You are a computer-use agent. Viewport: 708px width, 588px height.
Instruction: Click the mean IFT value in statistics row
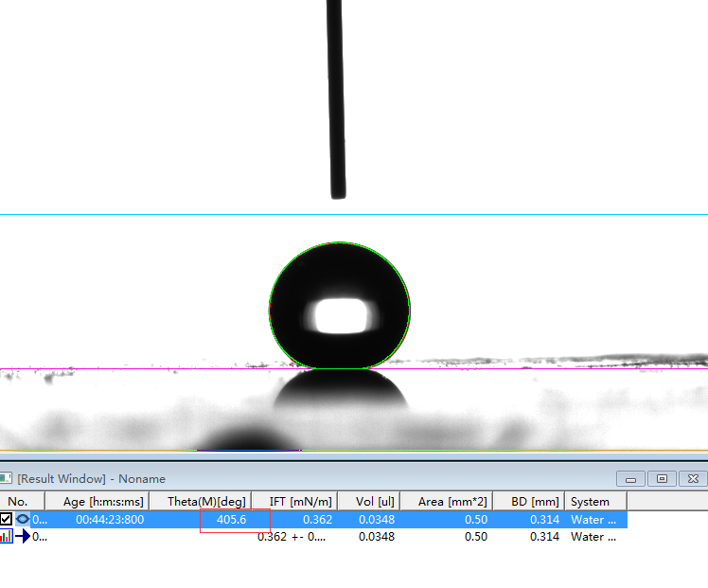[x=293, y=537]
